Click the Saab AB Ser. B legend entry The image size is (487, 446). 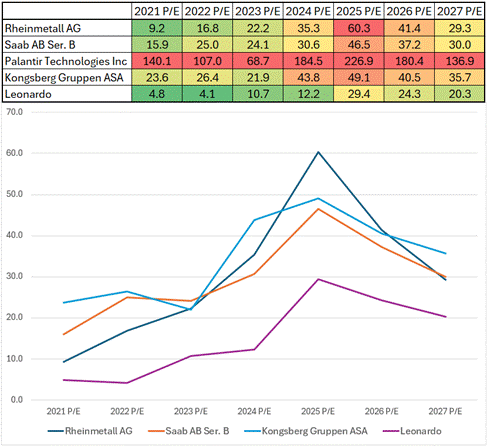189,431
